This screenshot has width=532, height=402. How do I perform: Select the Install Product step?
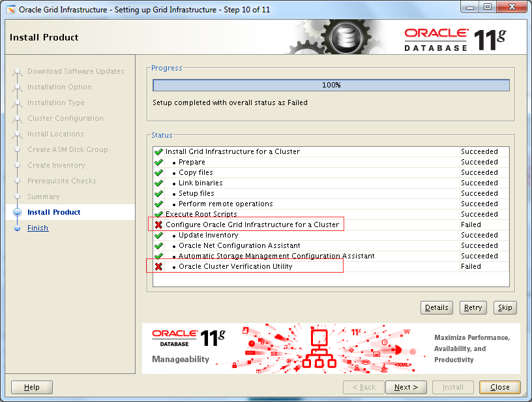pos(53,212)
